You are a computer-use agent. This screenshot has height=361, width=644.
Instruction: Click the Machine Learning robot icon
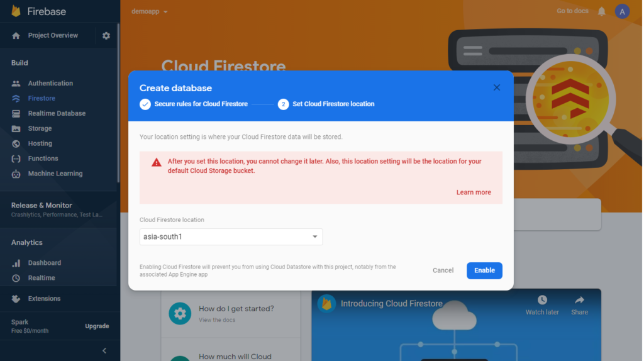pos(16,174)
